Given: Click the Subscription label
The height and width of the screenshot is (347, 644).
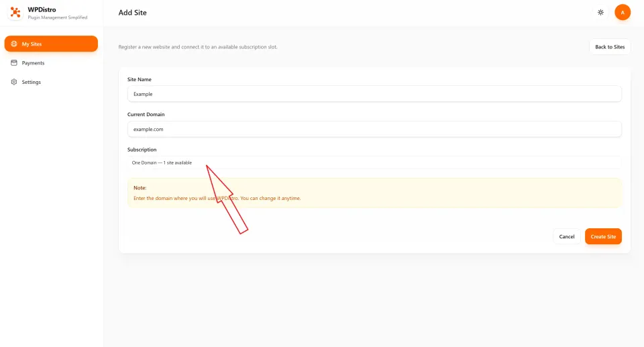Looking at the screenshot, I should [x=142, y=150].
